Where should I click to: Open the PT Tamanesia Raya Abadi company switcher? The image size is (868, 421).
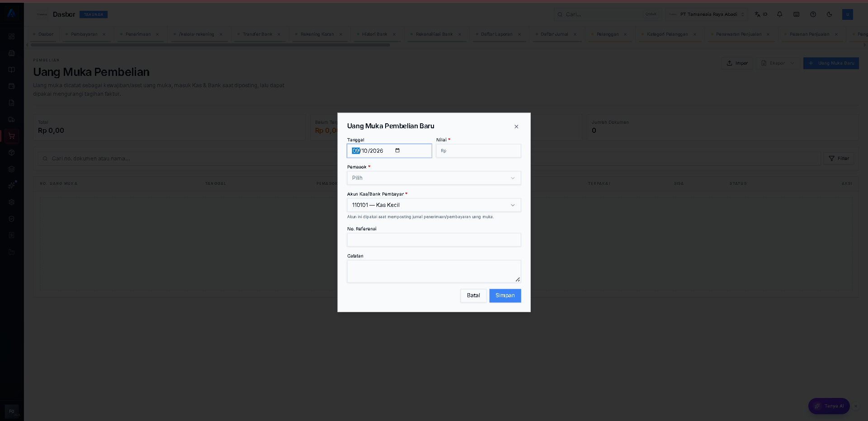[x=706, y=14]
